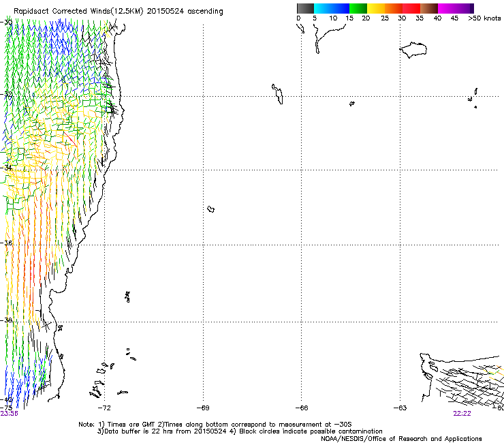Click the '25' legend tick label
Screen dimensions: 504x443
pos(385,18)
